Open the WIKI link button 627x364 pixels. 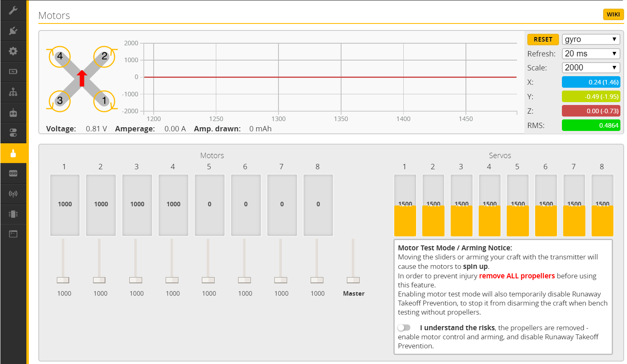[613, 14]
